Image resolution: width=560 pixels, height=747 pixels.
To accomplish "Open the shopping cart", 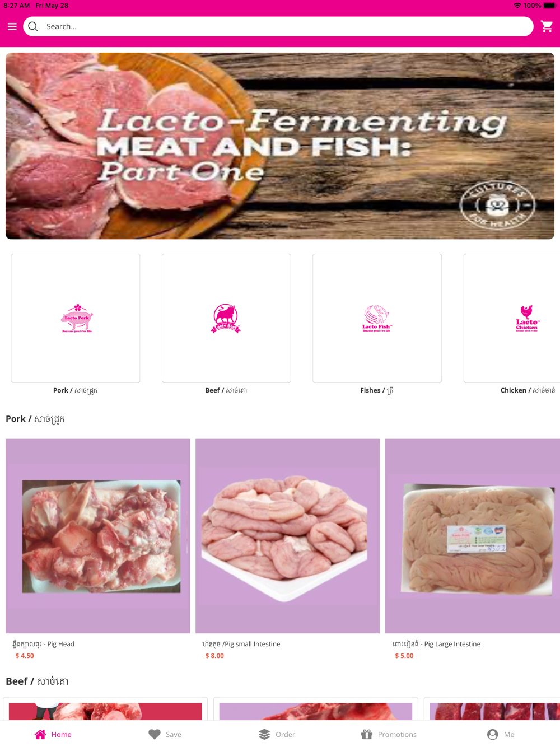I will (547, 26).
